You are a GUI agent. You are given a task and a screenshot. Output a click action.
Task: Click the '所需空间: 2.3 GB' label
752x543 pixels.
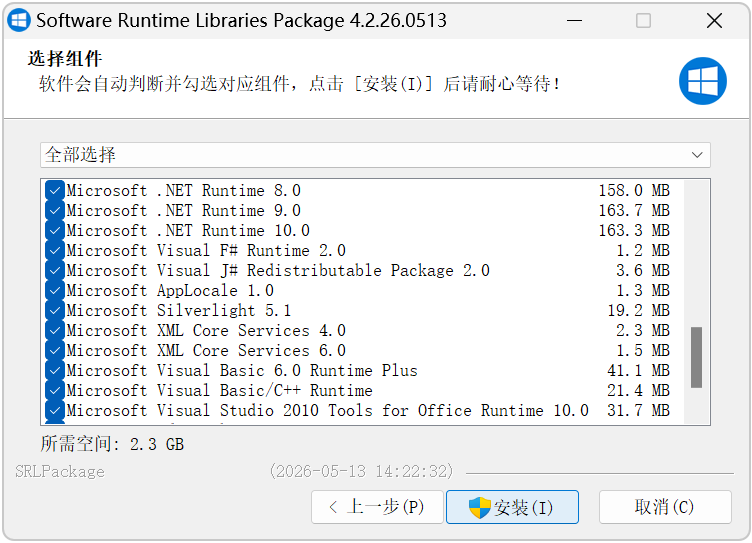coord(112,444)
